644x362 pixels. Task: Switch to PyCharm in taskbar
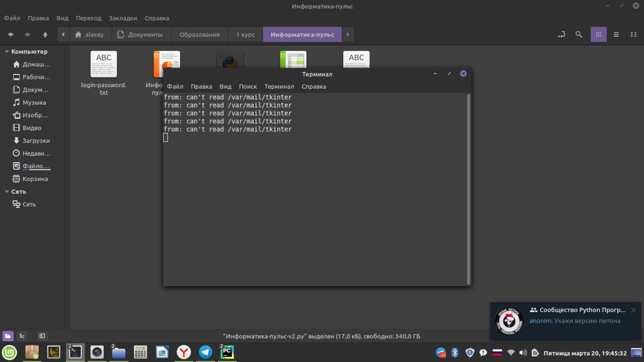click(227, 352)
